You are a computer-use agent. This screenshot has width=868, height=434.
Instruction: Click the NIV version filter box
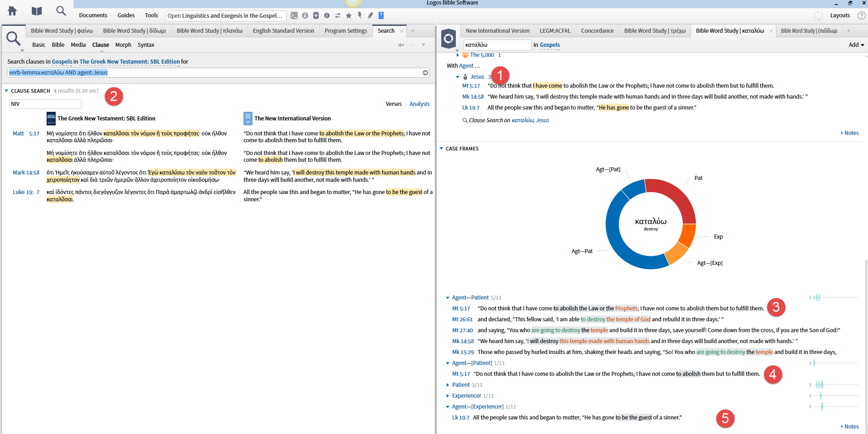click(45, 104)
